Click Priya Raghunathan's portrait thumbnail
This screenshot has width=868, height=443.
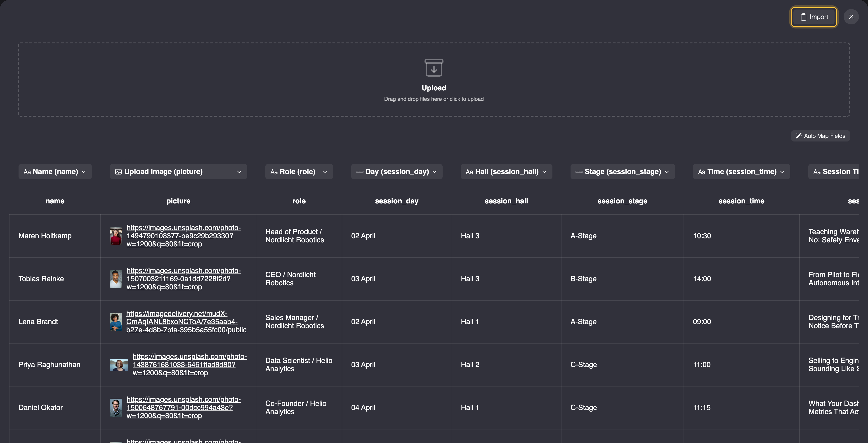[x=119, y=365]
